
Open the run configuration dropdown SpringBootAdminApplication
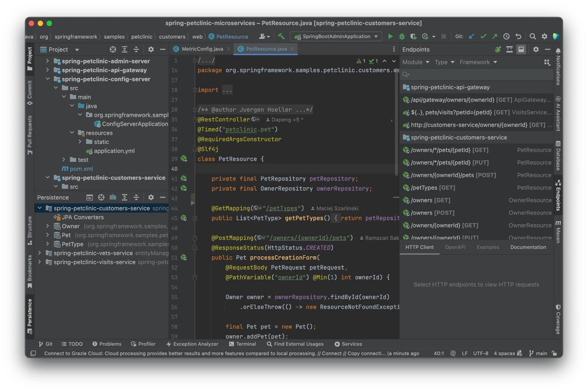(336, 36)
